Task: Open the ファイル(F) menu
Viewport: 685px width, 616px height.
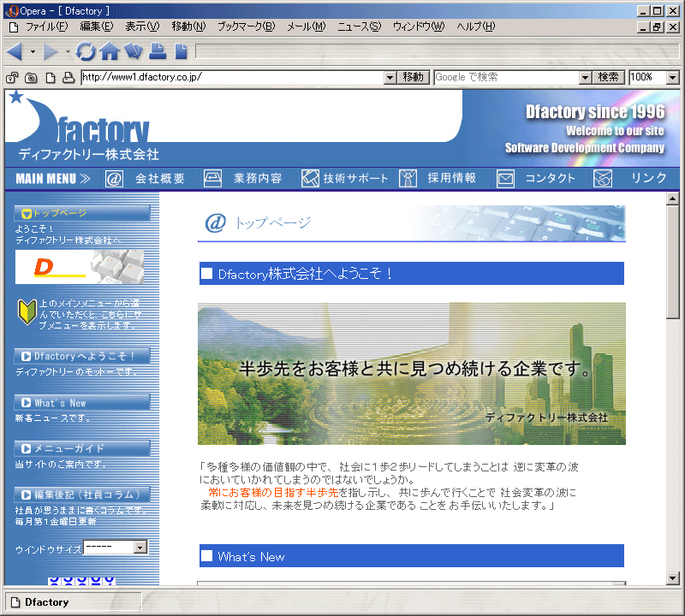Action: pyautogui.click(x=47, y=27)
